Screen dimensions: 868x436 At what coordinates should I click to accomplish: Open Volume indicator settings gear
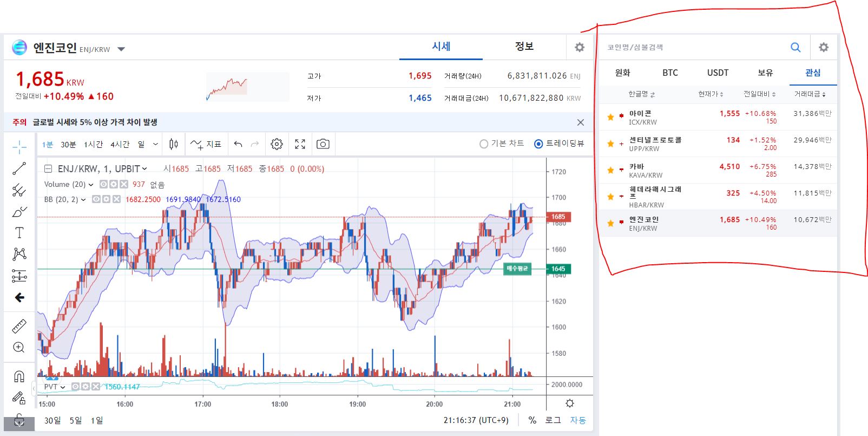point(114,184)
